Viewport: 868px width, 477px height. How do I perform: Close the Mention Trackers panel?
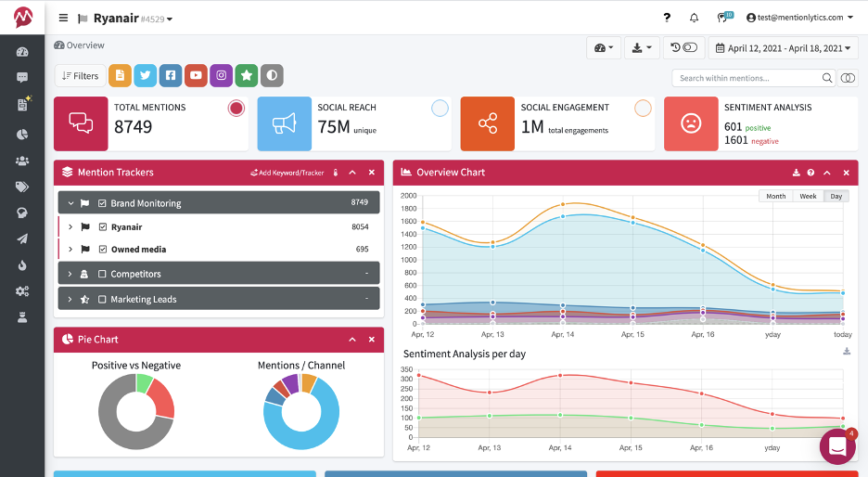coord(372,173)
